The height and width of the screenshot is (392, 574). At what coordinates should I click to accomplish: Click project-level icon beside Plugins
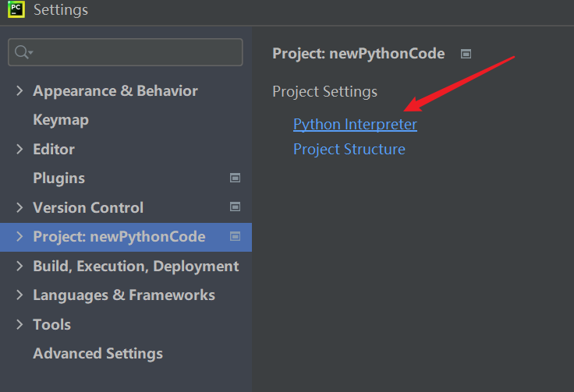coord(235,178)
